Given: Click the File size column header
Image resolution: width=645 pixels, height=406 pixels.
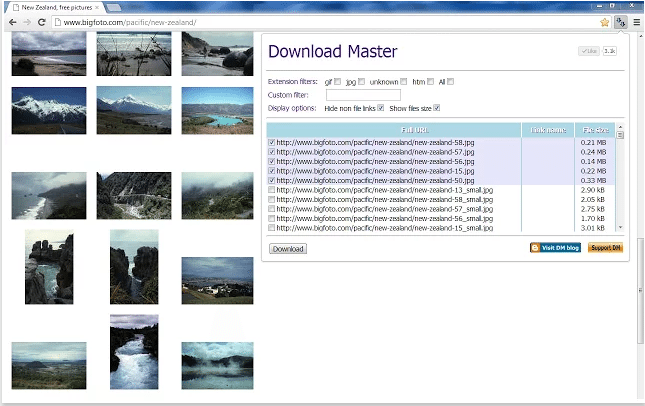Looking at the screenshot, I should coord(595,130).
